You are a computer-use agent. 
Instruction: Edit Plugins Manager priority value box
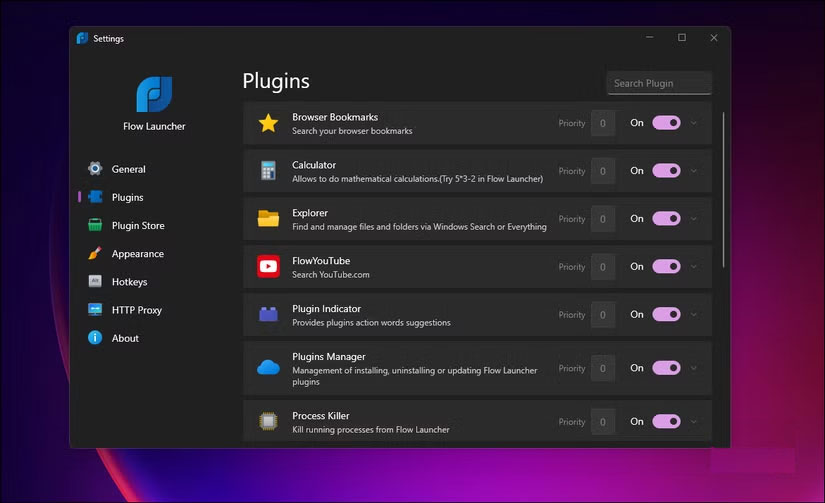602,368
